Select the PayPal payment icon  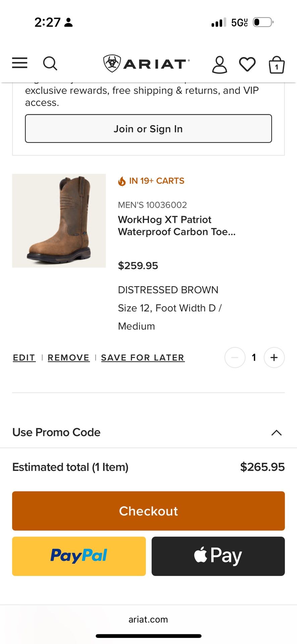point(78,556)
